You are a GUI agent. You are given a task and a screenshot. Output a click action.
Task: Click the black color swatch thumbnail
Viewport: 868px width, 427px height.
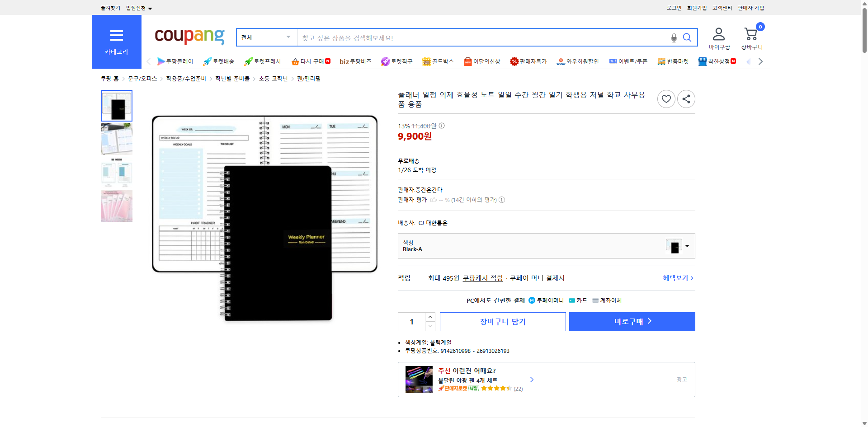point(675,246)
